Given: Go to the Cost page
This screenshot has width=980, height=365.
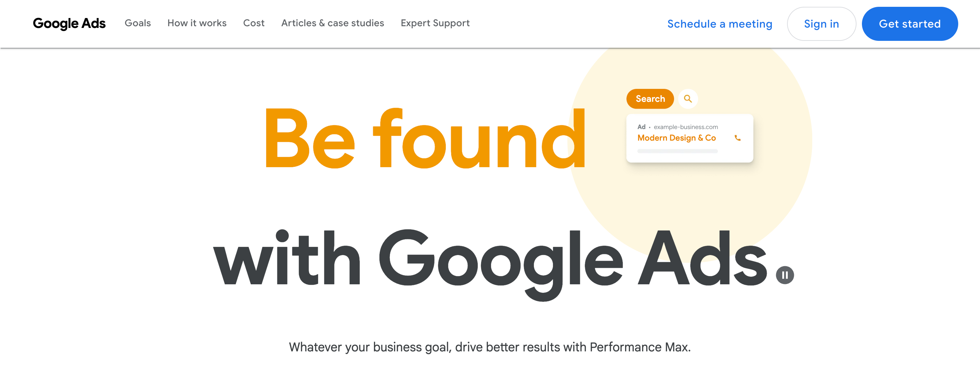Looking at the screenshot, I should pyautogui.click(x=254, y=23).
